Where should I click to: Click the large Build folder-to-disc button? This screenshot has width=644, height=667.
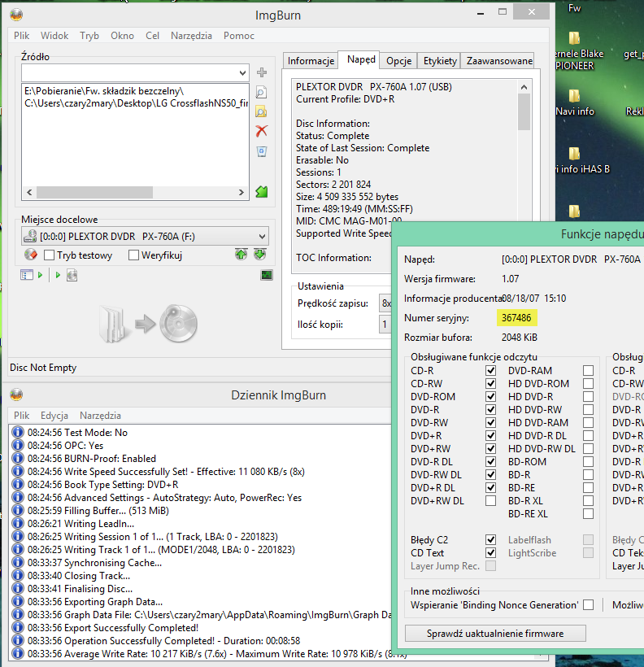[148, 324]
